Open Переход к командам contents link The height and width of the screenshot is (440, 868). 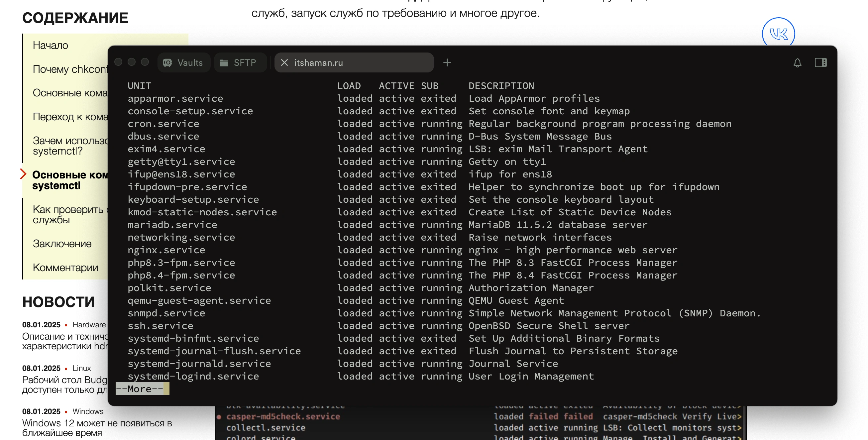[x=70, y=117]
